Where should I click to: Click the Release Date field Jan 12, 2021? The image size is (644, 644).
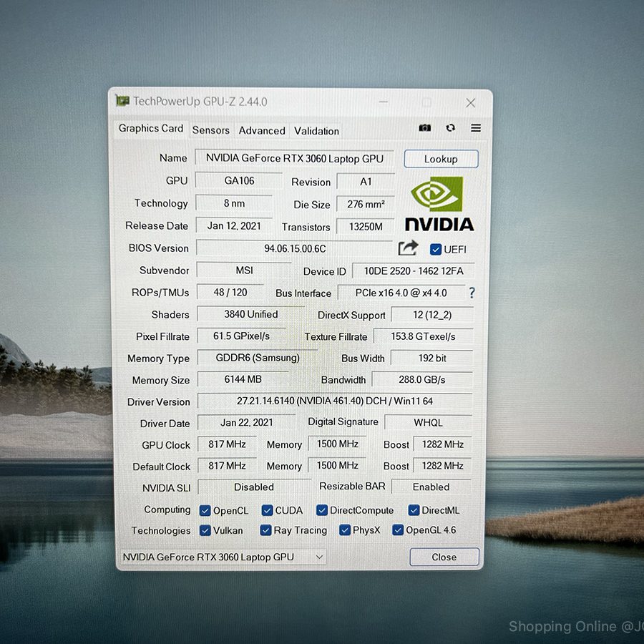tap(234, 226)
